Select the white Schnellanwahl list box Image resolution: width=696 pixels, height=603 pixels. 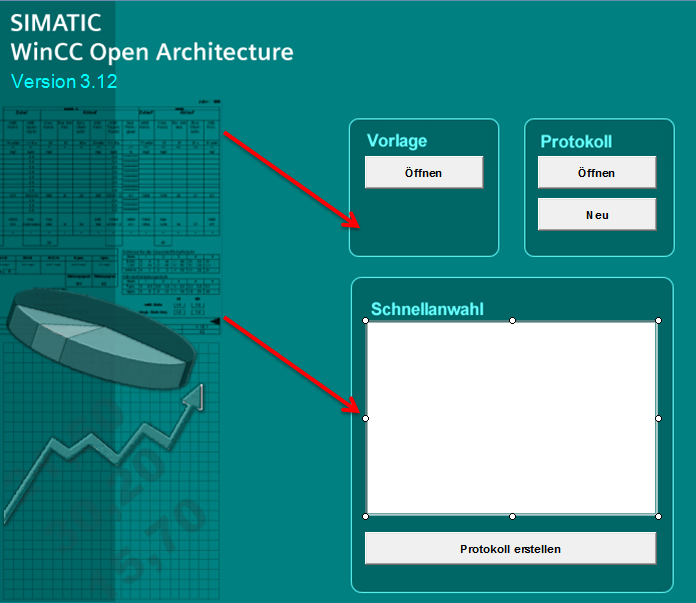point(512,418)
